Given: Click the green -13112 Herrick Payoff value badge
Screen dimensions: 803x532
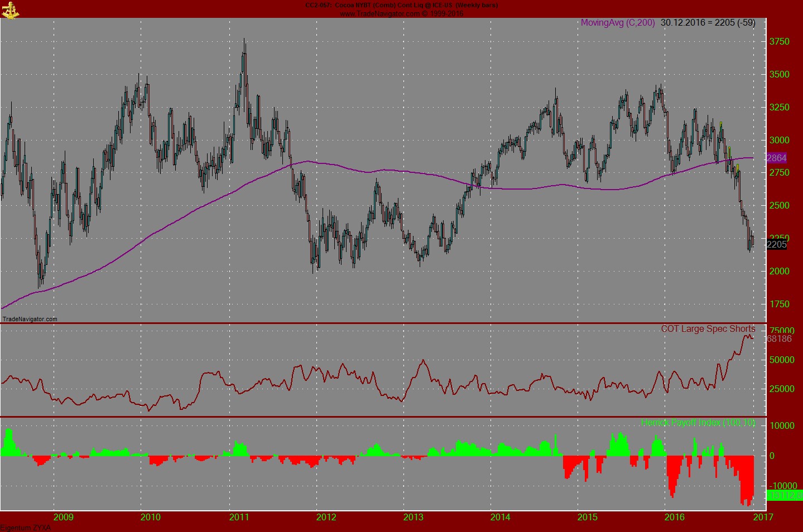Looking at the screenshot, I should (785, 495).
